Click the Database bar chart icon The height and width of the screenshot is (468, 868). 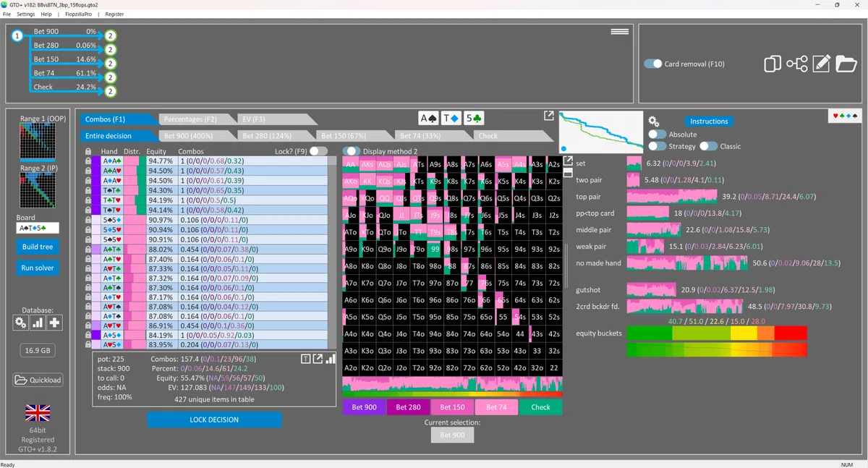pos(38,323)
